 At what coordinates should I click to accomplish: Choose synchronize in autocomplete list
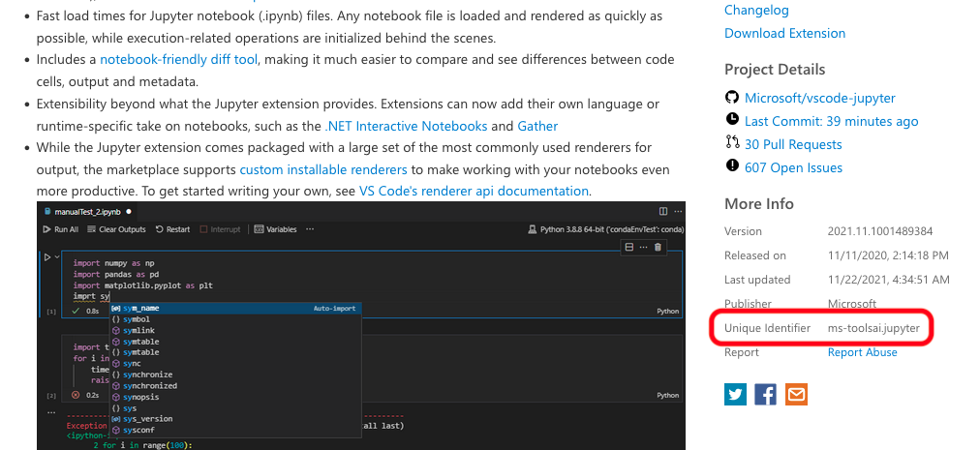pyautogui.click(x=235, y=375)
